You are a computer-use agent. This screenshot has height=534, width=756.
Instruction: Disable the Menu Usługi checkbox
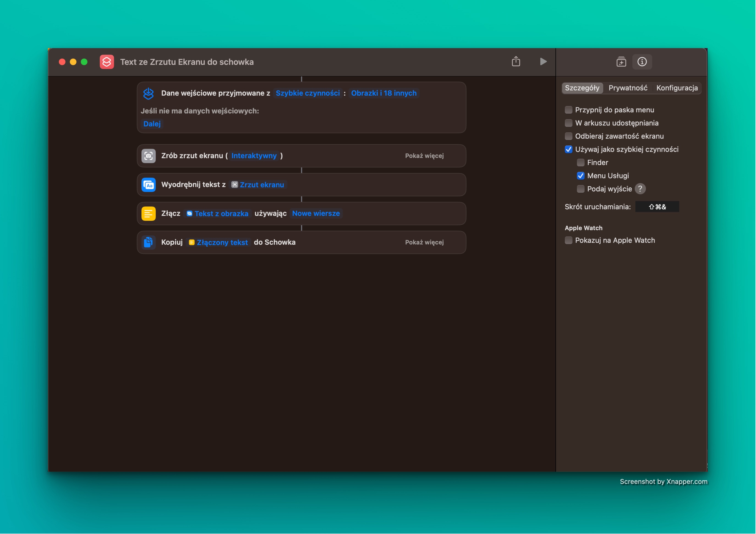click(580, 176)
